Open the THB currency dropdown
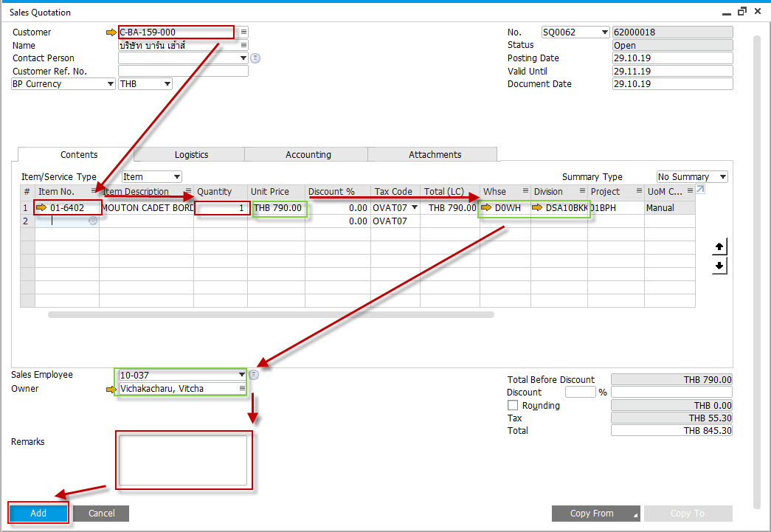The width and height of the screenshot is (771, 532). coord(167,84)
